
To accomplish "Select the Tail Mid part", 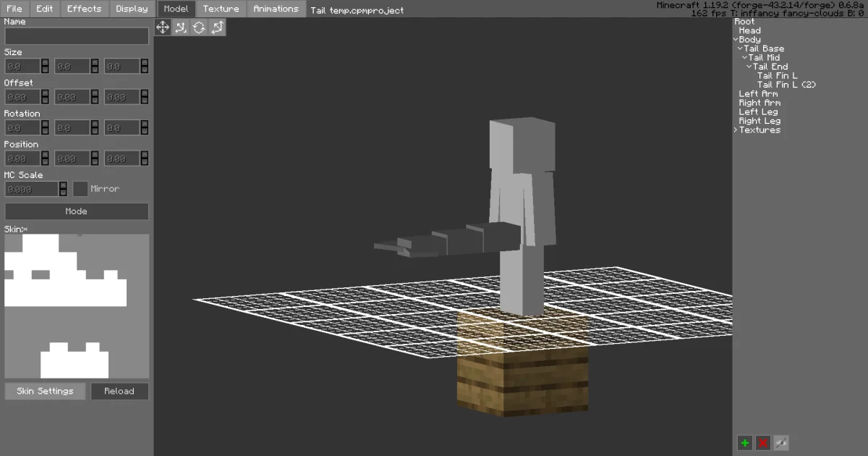I will tap(764, 58).
